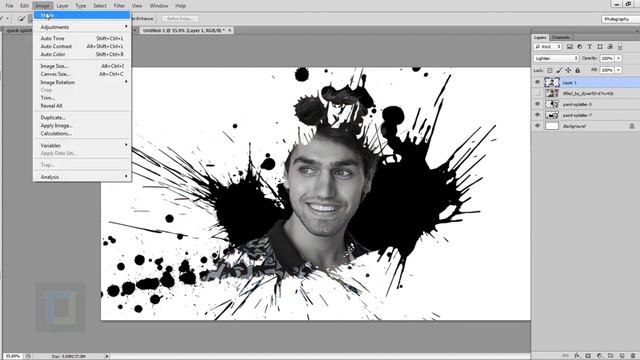640x360 pixels.
Task: Choose Auto Color menu item
Action: pos(82,54)
